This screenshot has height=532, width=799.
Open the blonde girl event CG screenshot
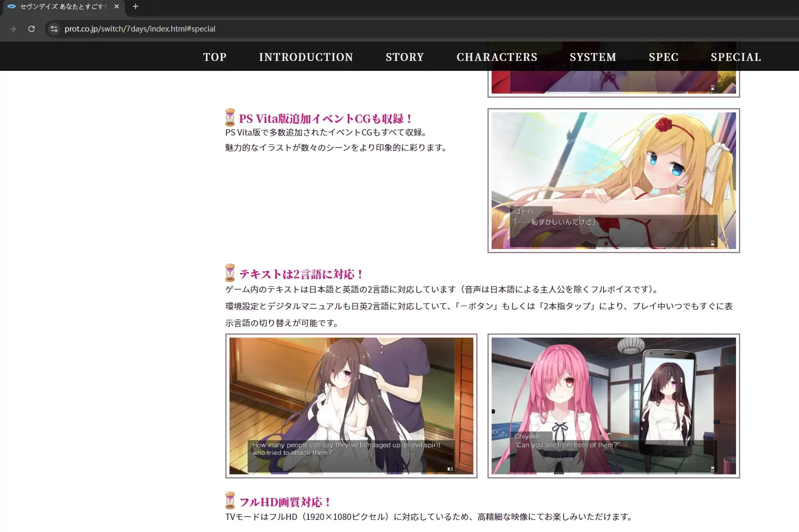(614, 181)
